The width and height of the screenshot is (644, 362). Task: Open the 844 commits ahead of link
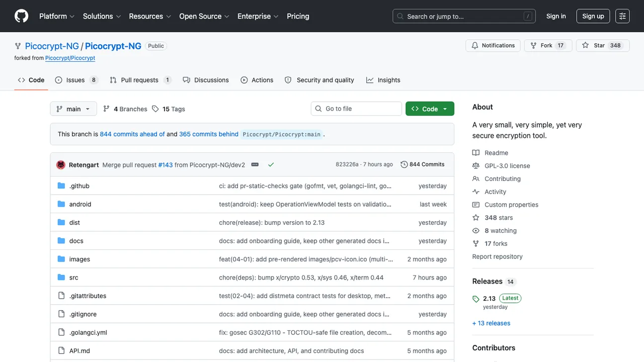point(132,134)
